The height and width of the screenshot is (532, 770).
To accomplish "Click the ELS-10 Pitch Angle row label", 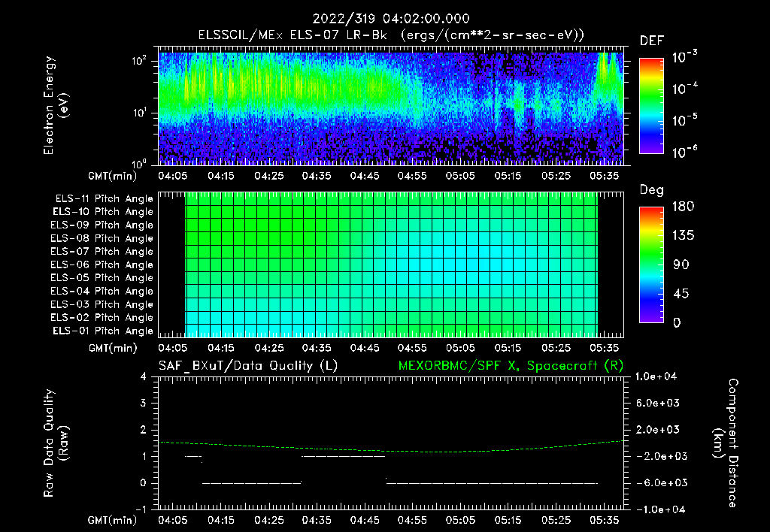I will (103, 212).
